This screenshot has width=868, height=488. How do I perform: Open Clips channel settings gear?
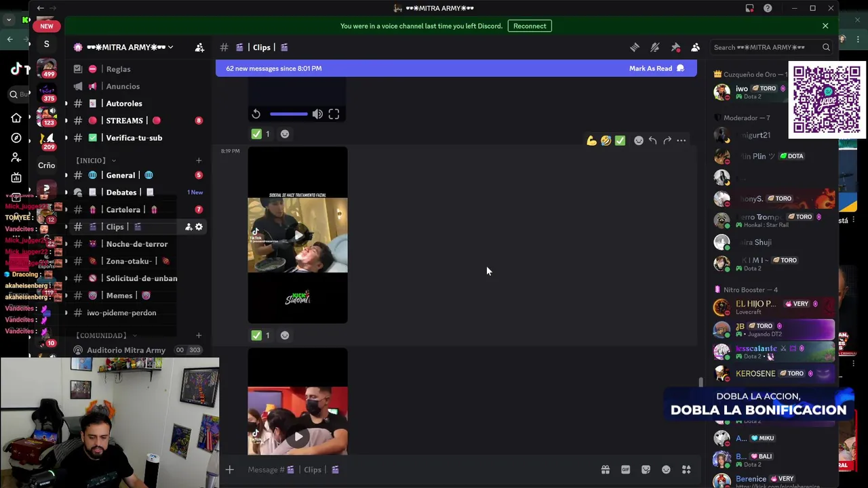pos(199,227)
